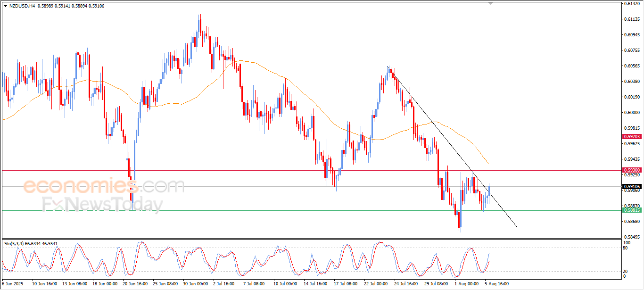
Task: Click price axis label 0.60190
Action: pos(632,97)
